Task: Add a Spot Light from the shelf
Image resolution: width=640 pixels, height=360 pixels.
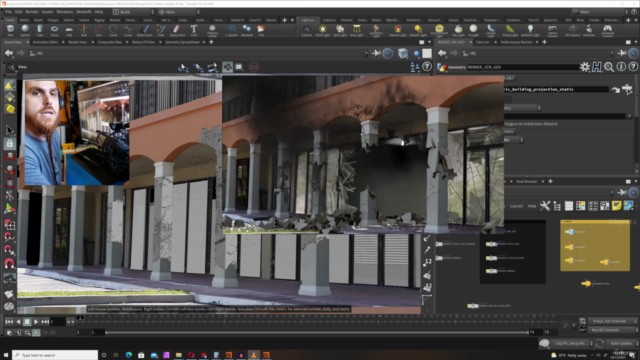Action: click(340, 30)
